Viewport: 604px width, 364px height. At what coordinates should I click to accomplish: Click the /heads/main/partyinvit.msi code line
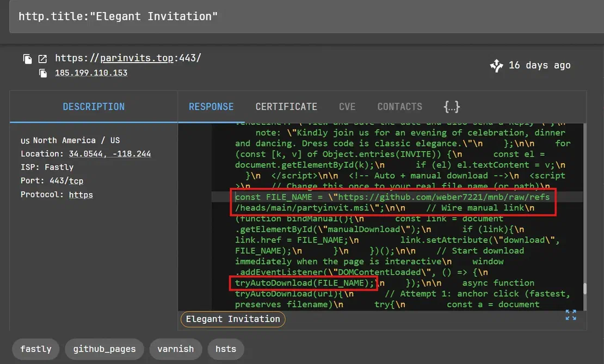tap(384, 208)
